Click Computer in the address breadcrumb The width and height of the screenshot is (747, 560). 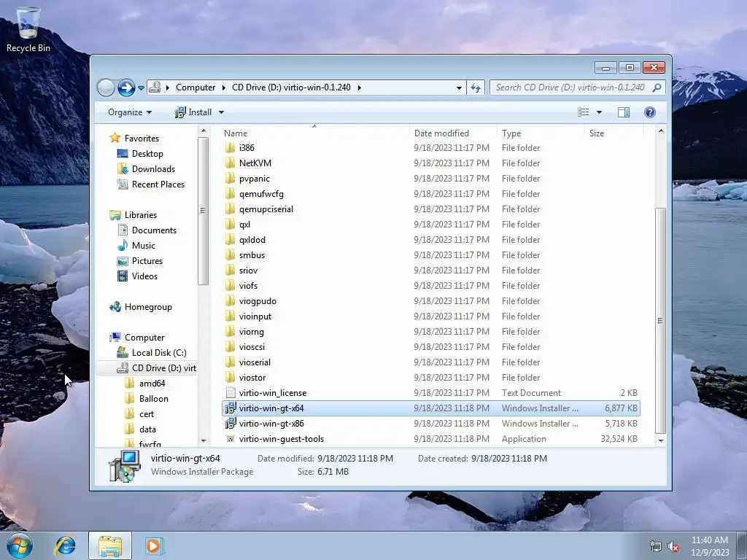pos(196,87)
